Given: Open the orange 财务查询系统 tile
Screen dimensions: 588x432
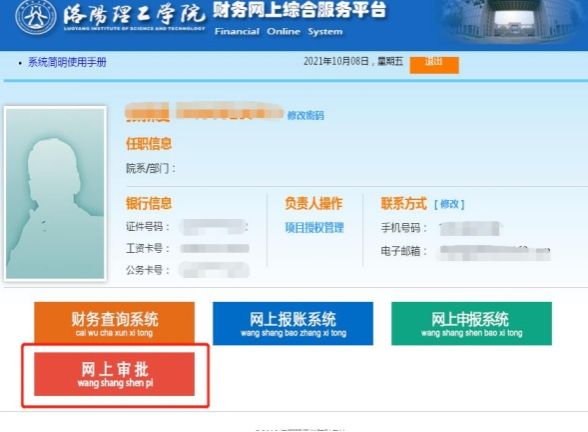Looking at the screenshot, I should click(114, 323).
